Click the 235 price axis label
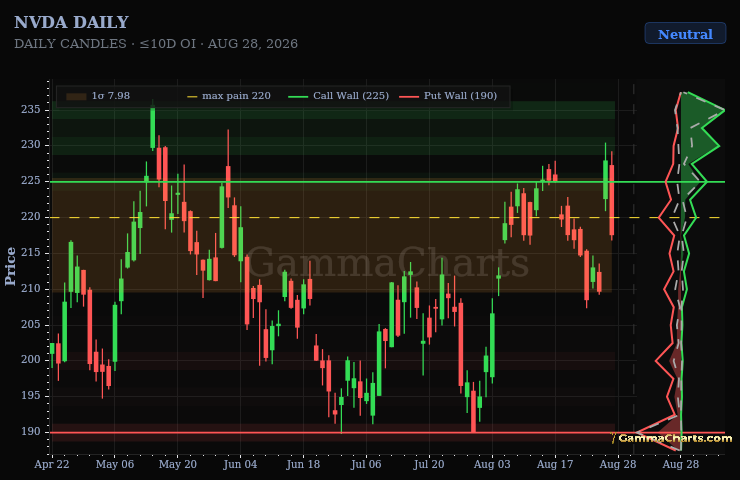This screenshot has height=480, width=740. (x=30, y=109)
